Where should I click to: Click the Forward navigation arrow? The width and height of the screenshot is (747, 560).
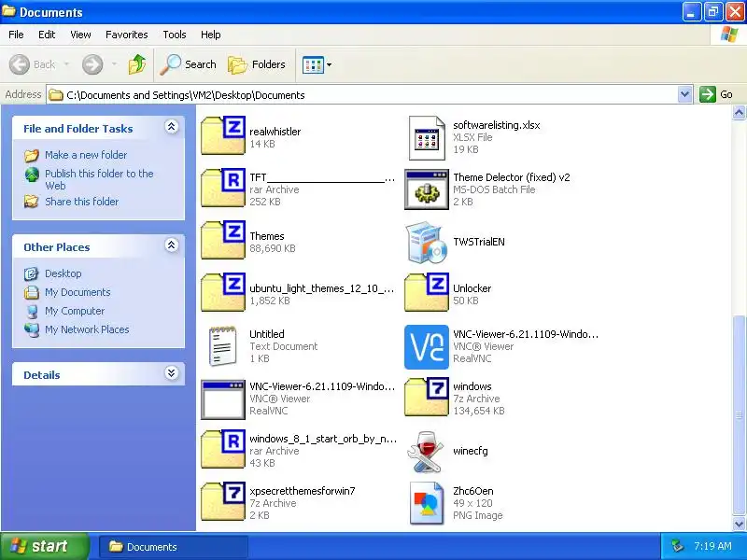coord(92,64)
